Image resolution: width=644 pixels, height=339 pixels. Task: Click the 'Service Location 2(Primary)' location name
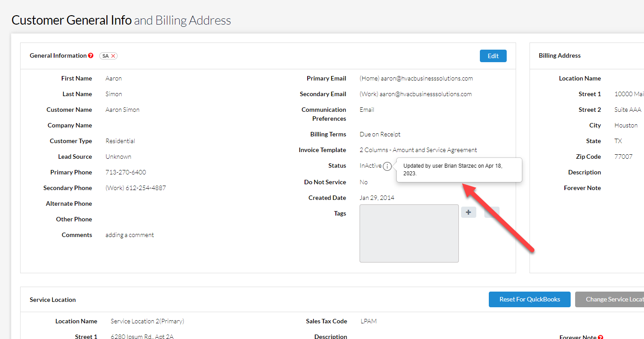coord(147,321)
